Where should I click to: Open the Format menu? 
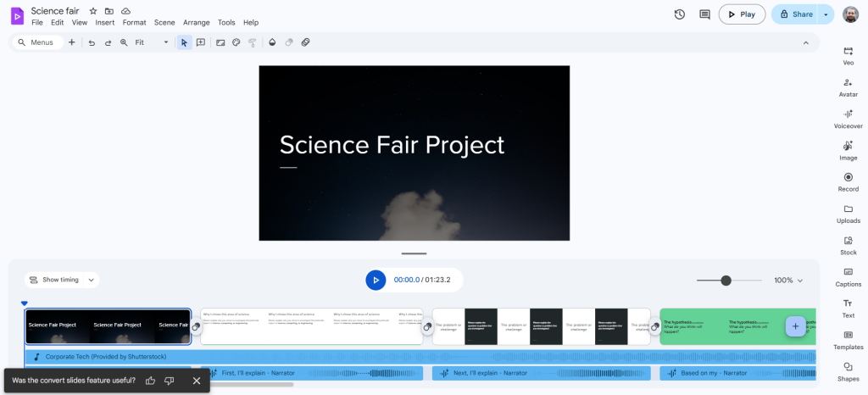click(135, 23)
